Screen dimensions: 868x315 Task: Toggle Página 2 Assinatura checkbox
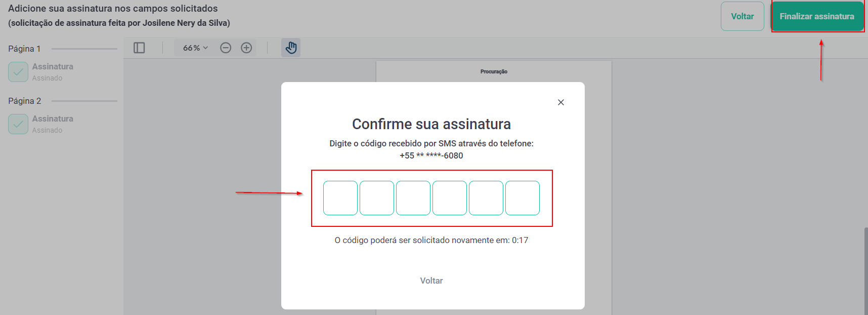[x=18, y=124]
